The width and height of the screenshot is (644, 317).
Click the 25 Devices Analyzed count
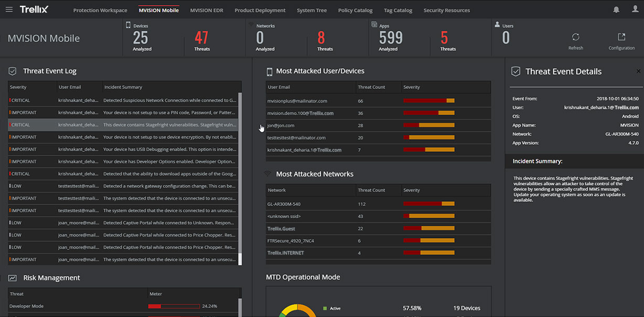click(x=141, y=38)
